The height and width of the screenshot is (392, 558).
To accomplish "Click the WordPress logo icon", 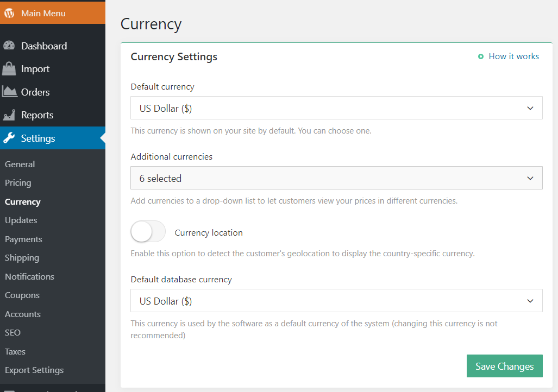I will tap(9, 13).
